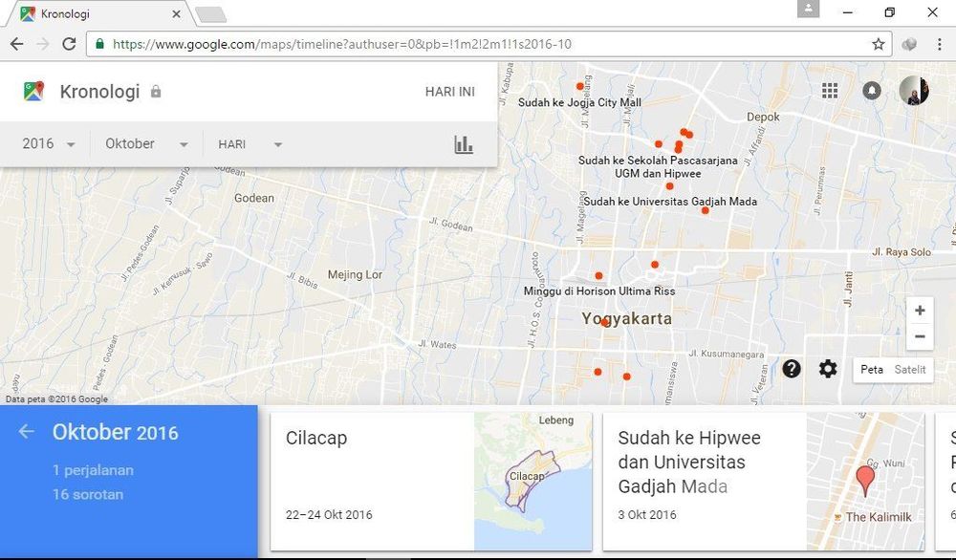956x560 pixels.
Task: Click the back arrow beside Oktober 2016
Action: point(26,432)
